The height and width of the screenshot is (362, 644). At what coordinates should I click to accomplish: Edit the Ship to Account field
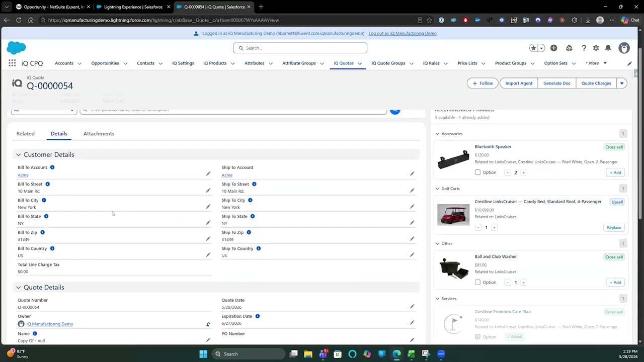(x=412, y=174)
